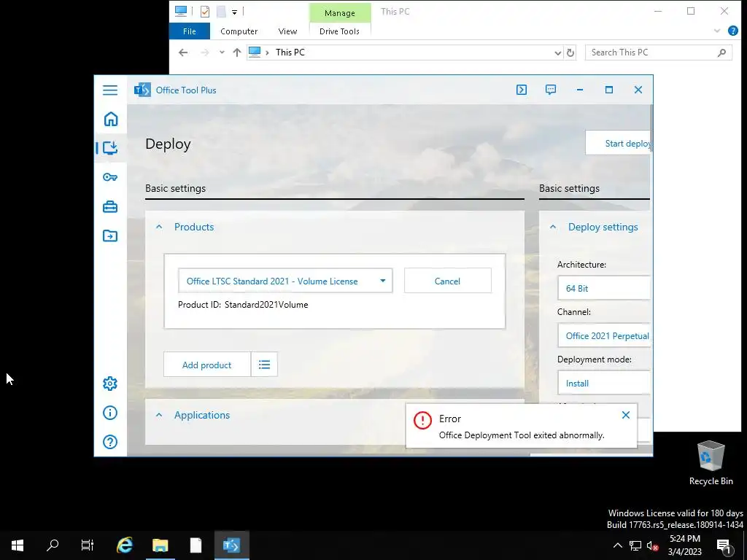
Task: Click the Office Tool Plus vertical scrollbar
Action: click(651, 128)
